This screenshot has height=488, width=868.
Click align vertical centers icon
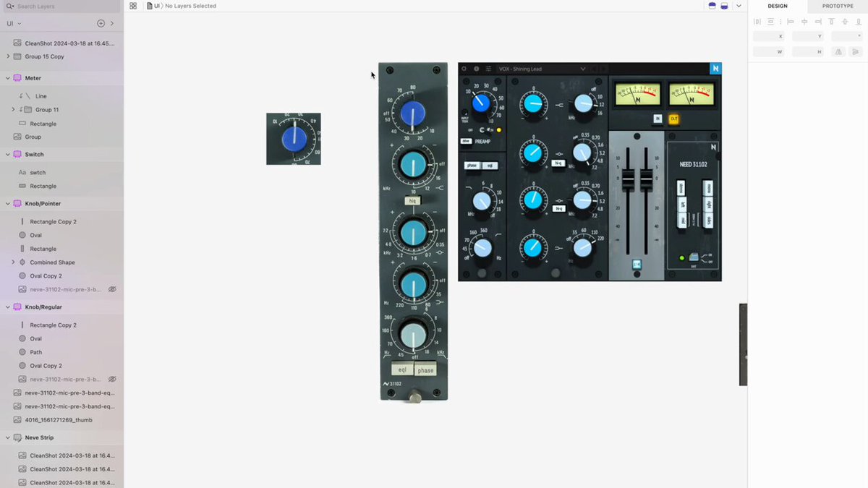(845, 22)
